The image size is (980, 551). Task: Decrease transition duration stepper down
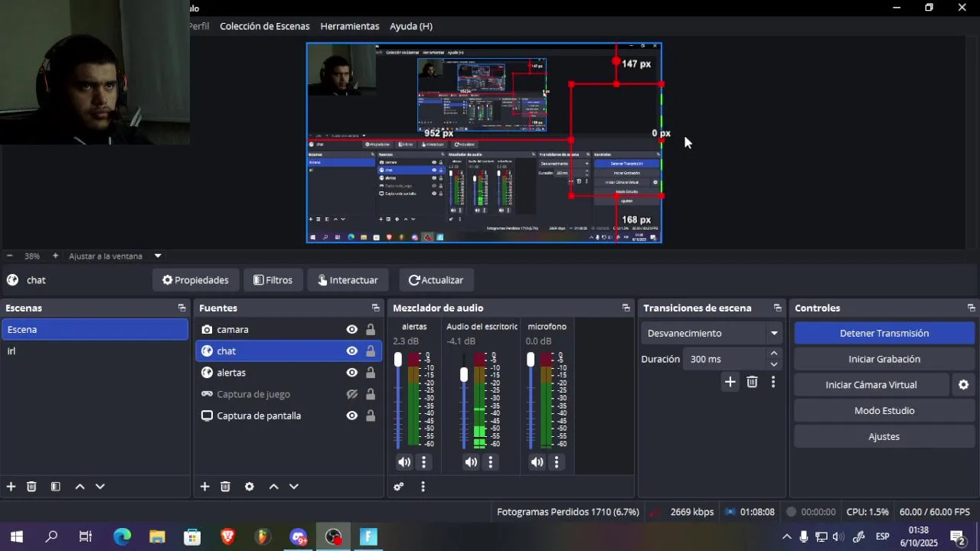(x=774, y=364)
